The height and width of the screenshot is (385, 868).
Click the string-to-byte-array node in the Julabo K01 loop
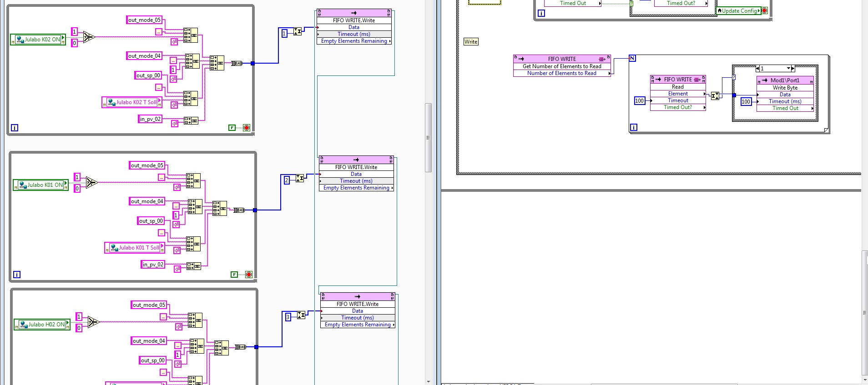pyautogui.click(x=239, y=210)
